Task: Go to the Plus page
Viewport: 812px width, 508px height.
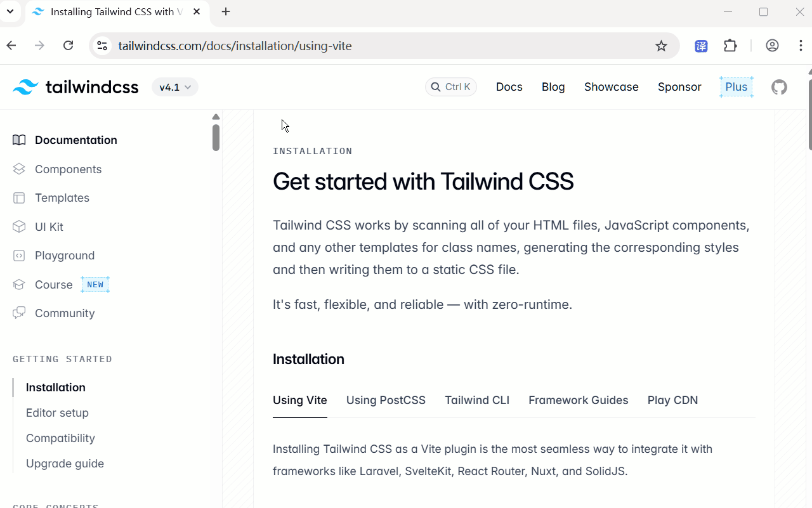Action: (736, 87)
